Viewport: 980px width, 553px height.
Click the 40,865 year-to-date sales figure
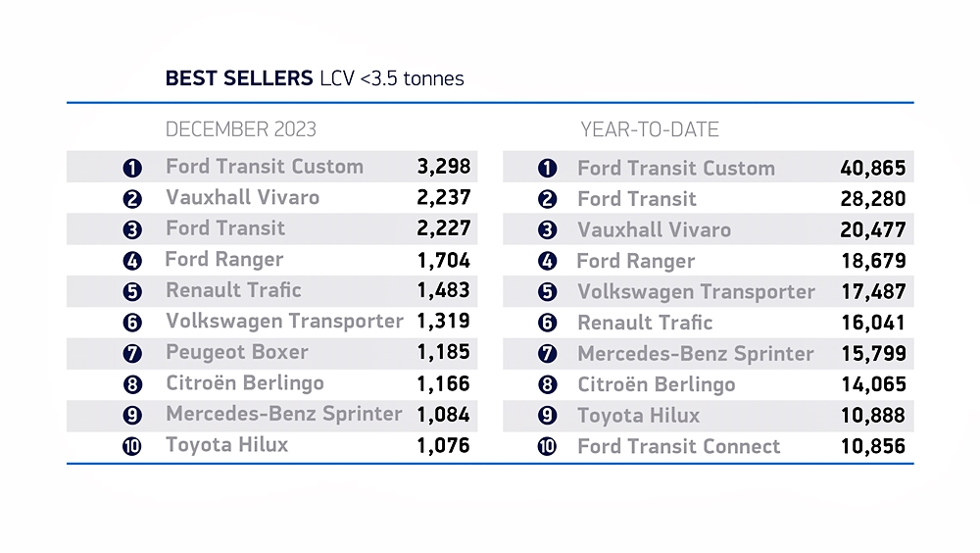pyautogui.click(x=873, y=168)
